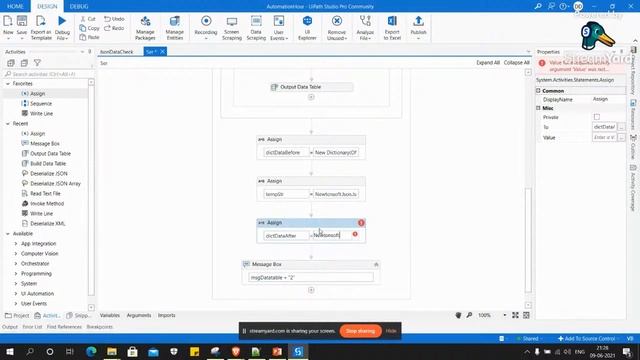Click the error icon on selected Assign header
640x360 pixels.
tap(361, 223)
